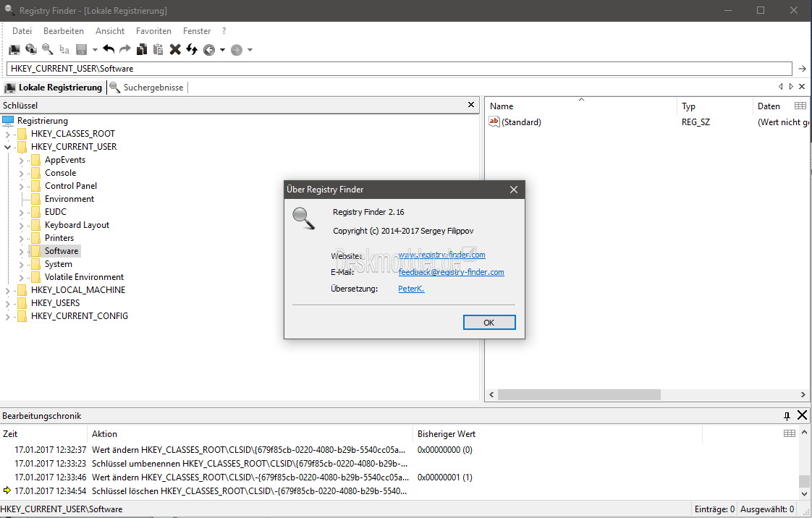Open column chooser in history list header
The width and height of the screenshot is (812, 518).
790,433
